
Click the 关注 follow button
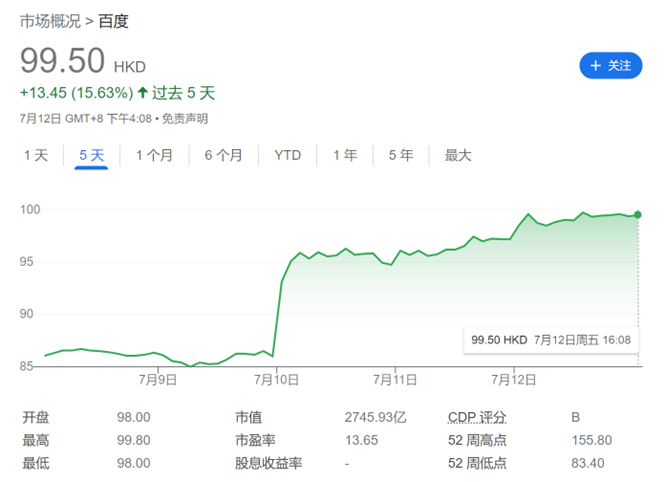(610, 66)
